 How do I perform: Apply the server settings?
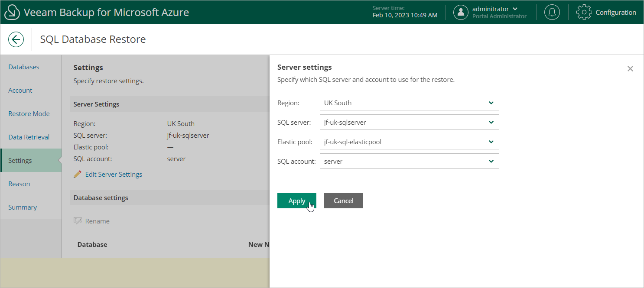coord(297,201)
